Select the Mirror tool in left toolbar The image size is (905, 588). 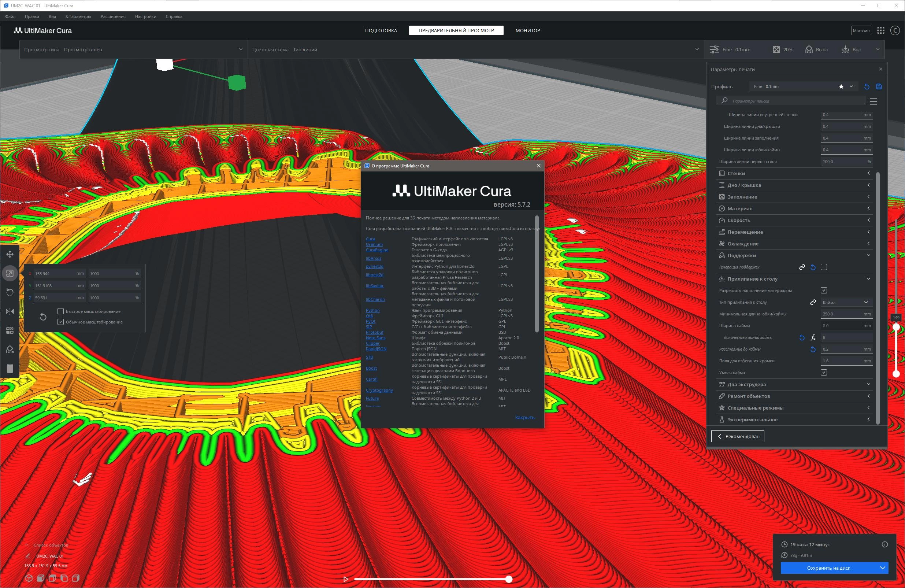pyautogui.click(x=10, y=311)
